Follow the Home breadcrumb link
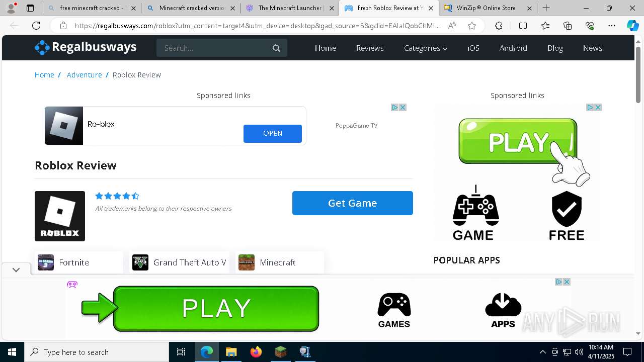This screenshot has height=362, width=644. (44, 75)
